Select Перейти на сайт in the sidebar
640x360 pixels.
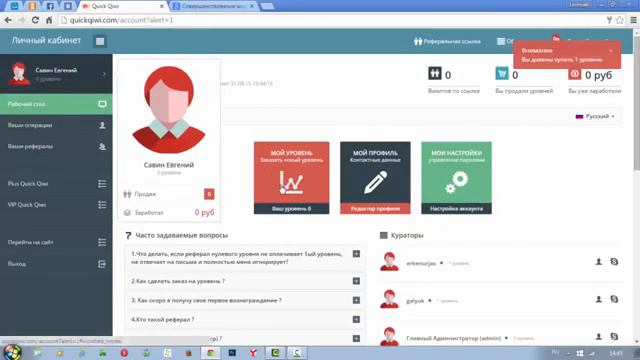click(56, 242)
